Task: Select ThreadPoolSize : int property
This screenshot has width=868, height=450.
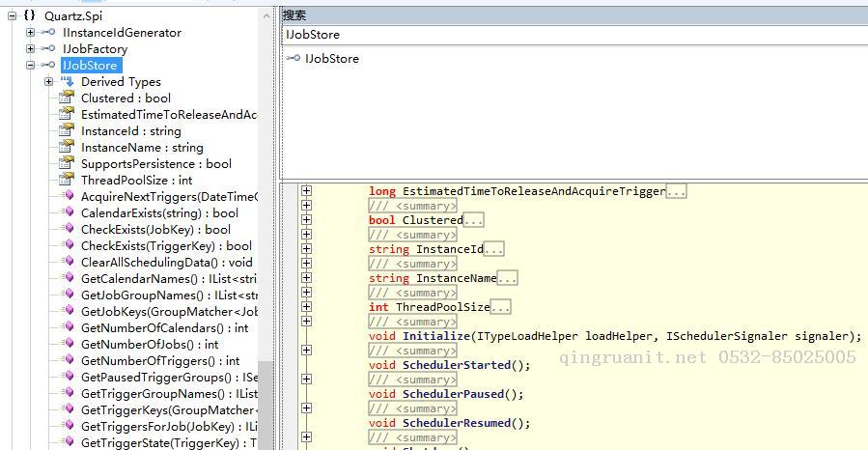Action: [136, 181]
